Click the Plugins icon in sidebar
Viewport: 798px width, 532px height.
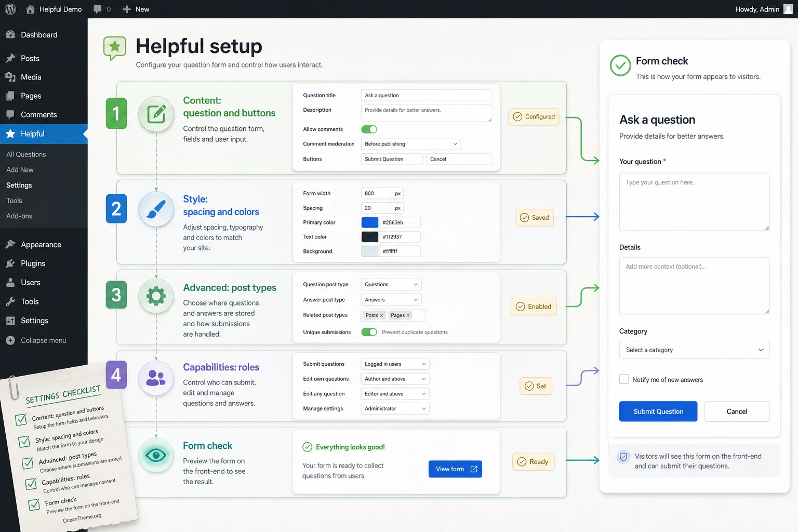(x=10, y=263)
